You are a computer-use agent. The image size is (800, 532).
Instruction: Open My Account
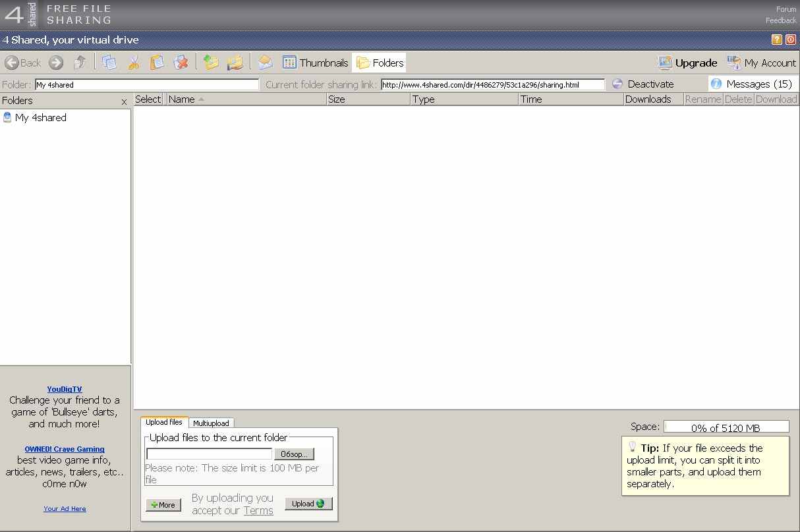tap(761, 63)
